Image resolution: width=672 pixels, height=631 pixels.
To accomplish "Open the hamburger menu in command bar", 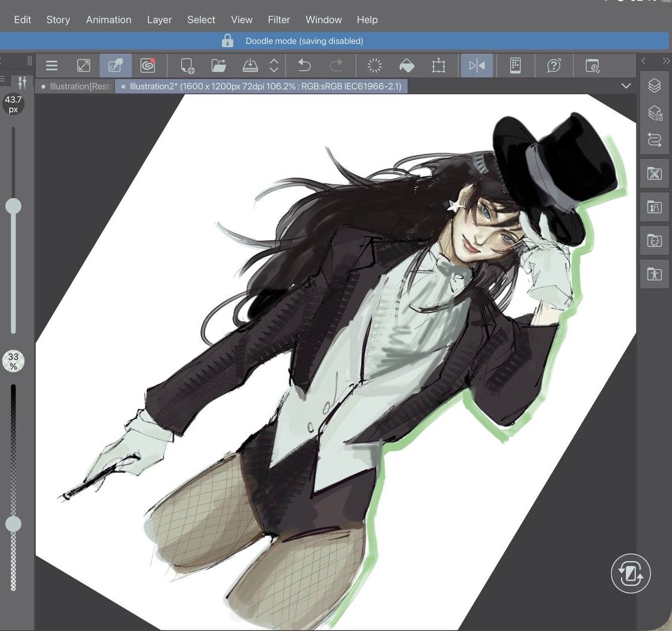I will click(x=52, y=65).
